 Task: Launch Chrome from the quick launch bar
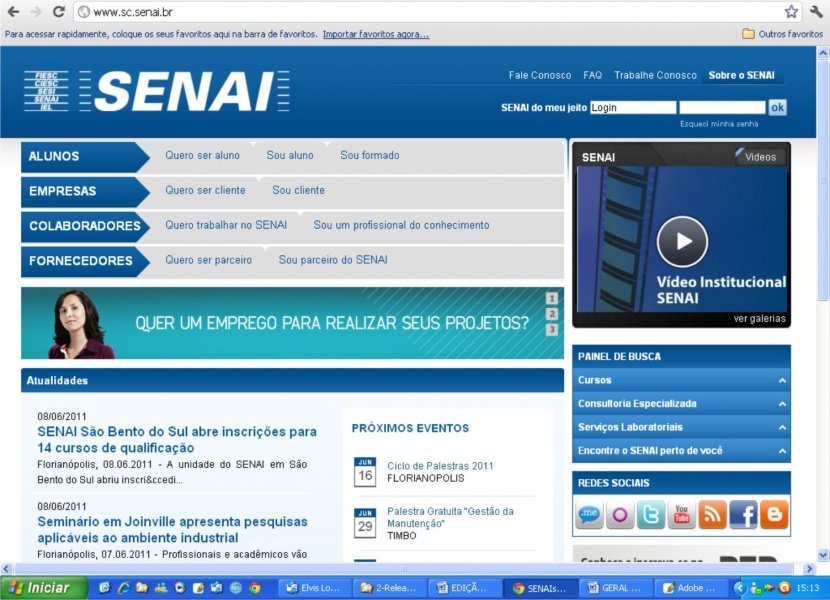[x=255, y=588]
